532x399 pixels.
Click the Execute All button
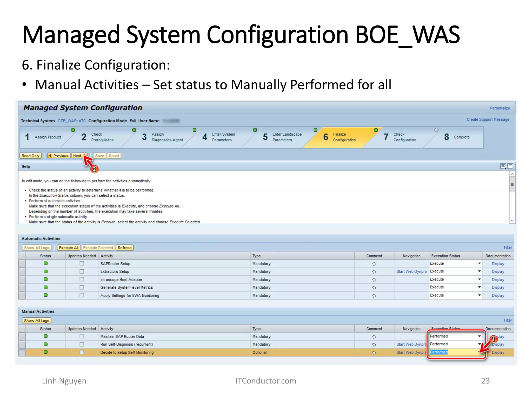[x=69, y=248]
